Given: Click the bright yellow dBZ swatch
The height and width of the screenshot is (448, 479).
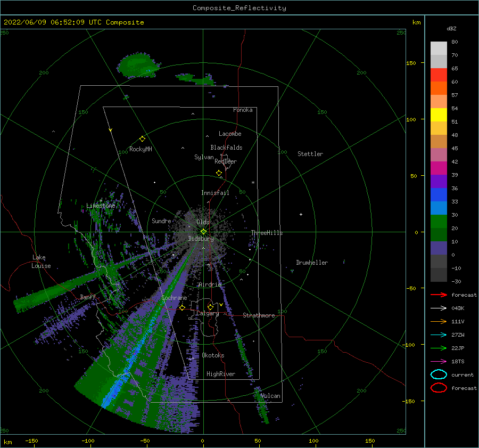Looking at the screenshot, I should (439, 115).
